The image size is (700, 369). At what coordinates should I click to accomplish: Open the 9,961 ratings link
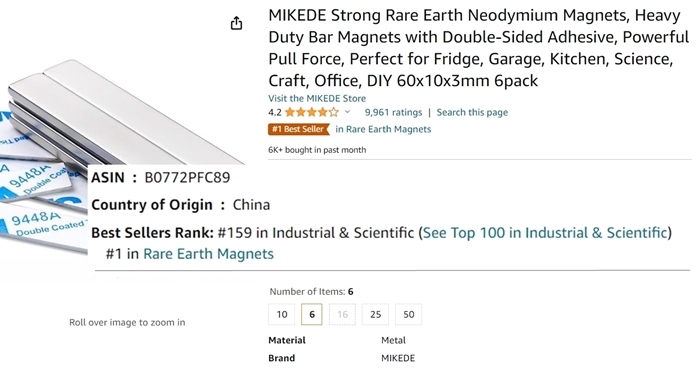pyautogui.click(x=393, y=112)
